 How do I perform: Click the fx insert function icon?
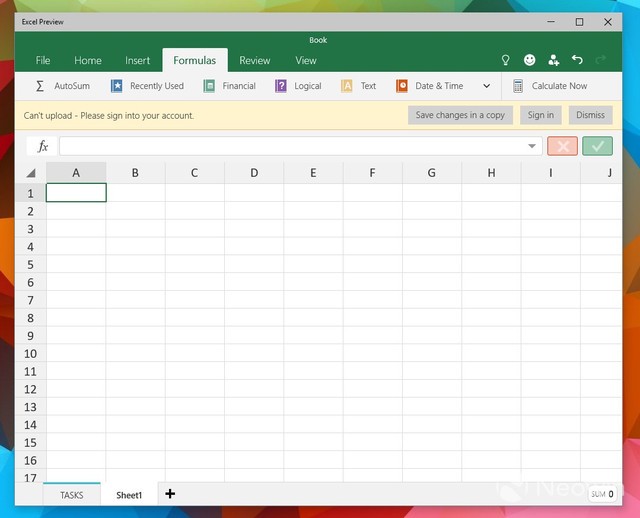point(42,146)
